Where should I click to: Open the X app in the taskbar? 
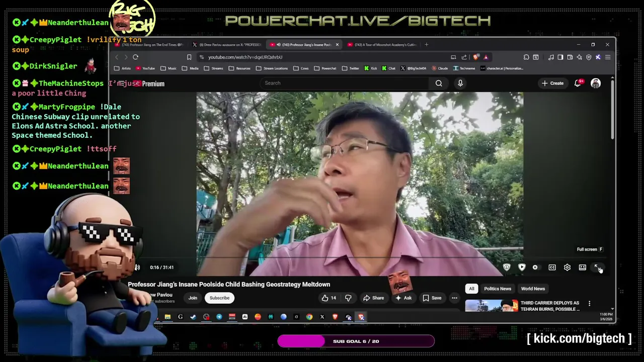tap(322, 317)
